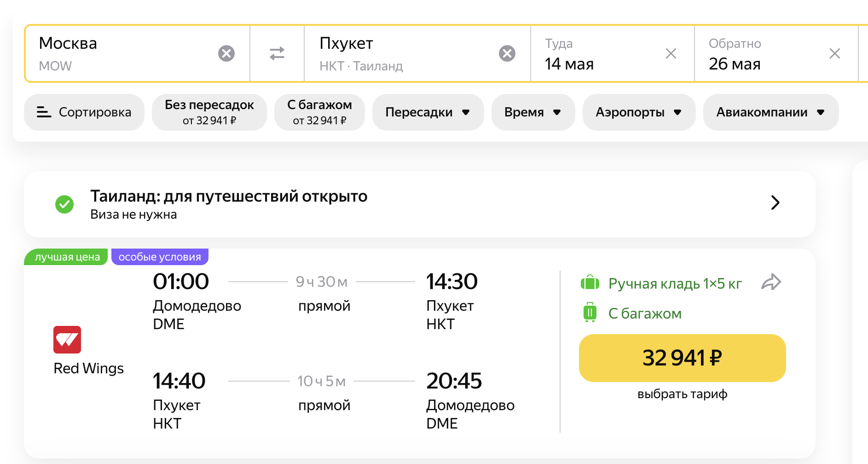Open the Сортировка sorting options

click(x=84, y=112)
